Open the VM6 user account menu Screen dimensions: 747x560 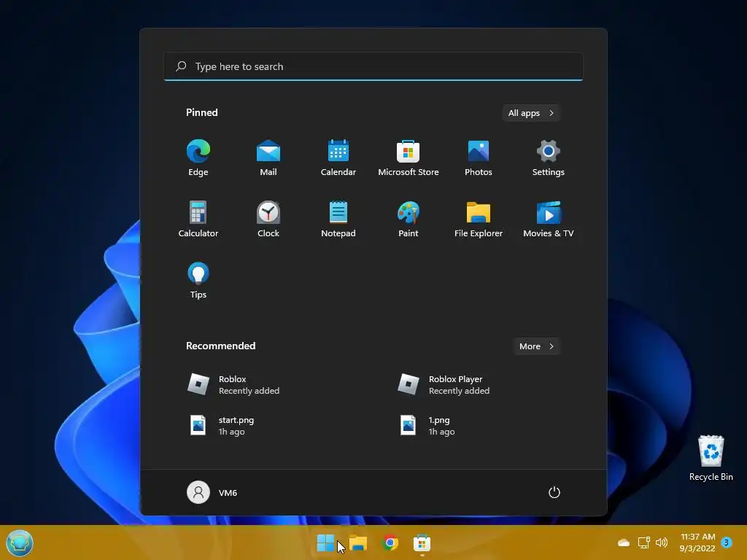click(212, 492)
